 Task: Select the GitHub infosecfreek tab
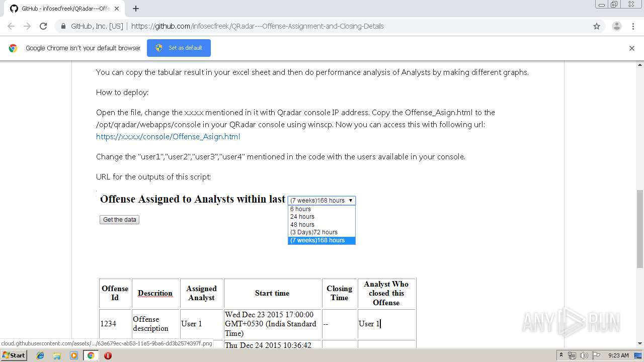[x=65, y=9]
